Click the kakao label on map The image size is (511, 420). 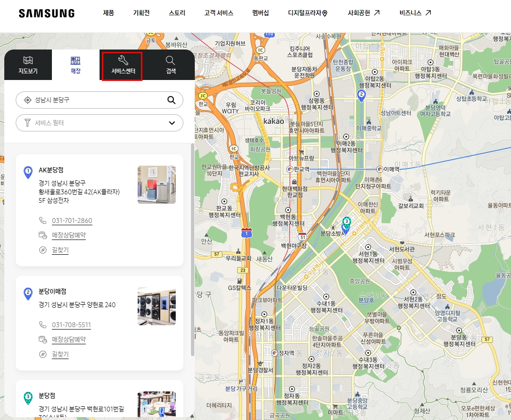coord(273,121)
